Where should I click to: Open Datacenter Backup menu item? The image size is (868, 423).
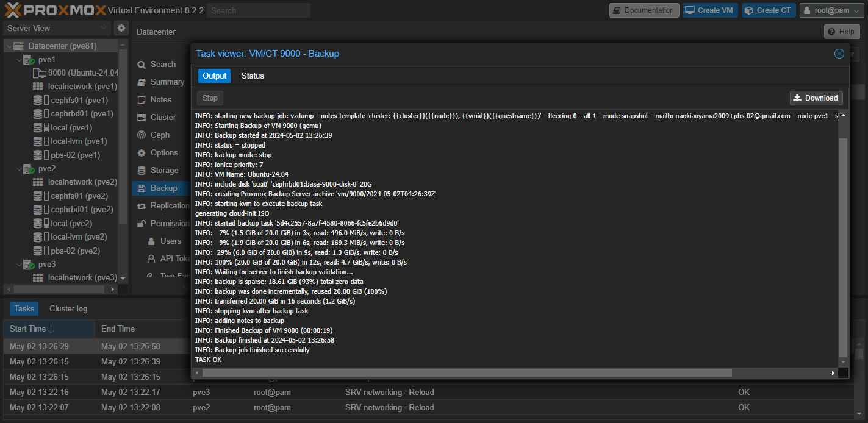point(162,188)
